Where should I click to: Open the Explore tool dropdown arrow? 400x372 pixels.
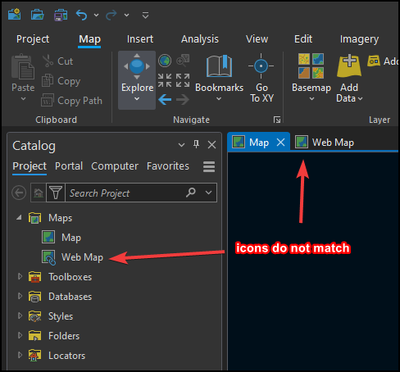pos(137,99)
